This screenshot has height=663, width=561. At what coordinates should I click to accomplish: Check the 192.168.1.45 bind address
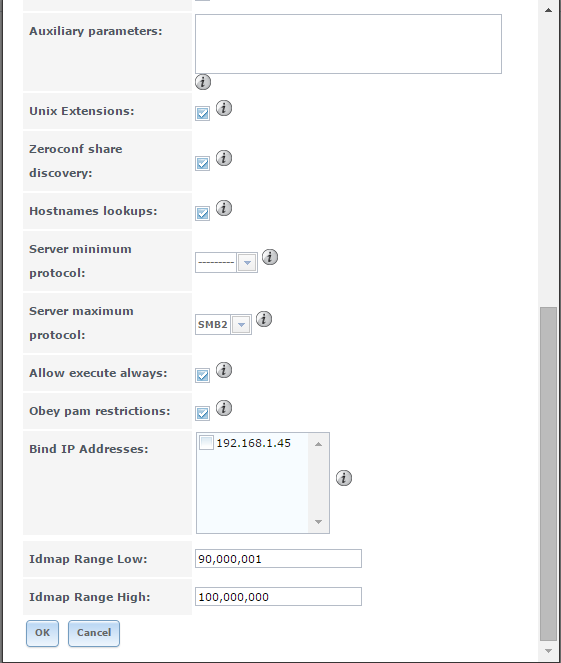(x=206, y=443)
